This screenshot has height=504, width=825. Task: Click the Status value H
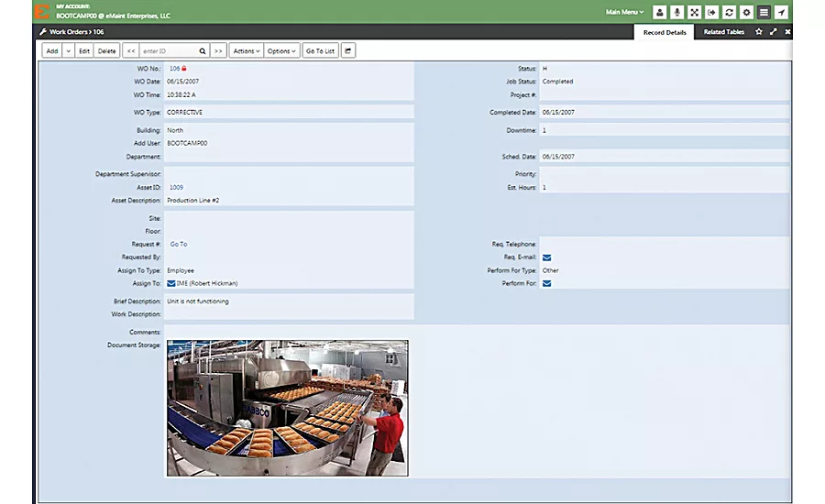[x=544, y=69]
